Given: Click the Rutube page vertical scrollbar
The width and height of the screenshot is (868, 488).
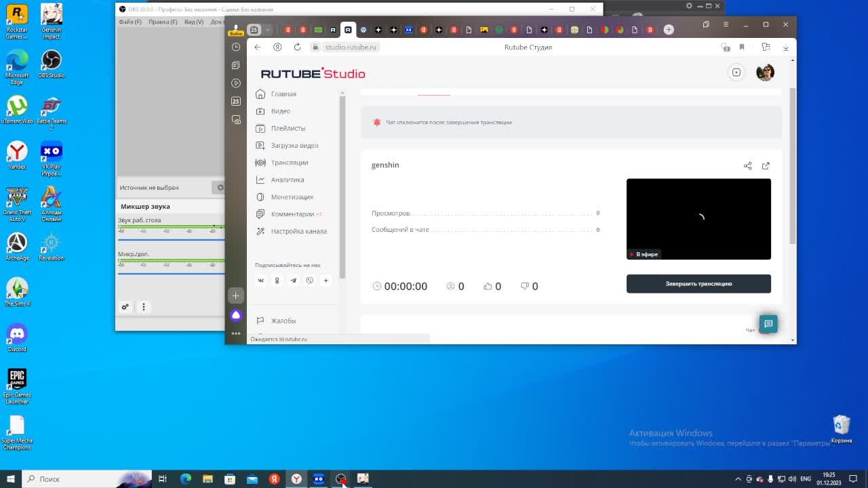Looking at the screenshot, I should [x=792, y=166].
